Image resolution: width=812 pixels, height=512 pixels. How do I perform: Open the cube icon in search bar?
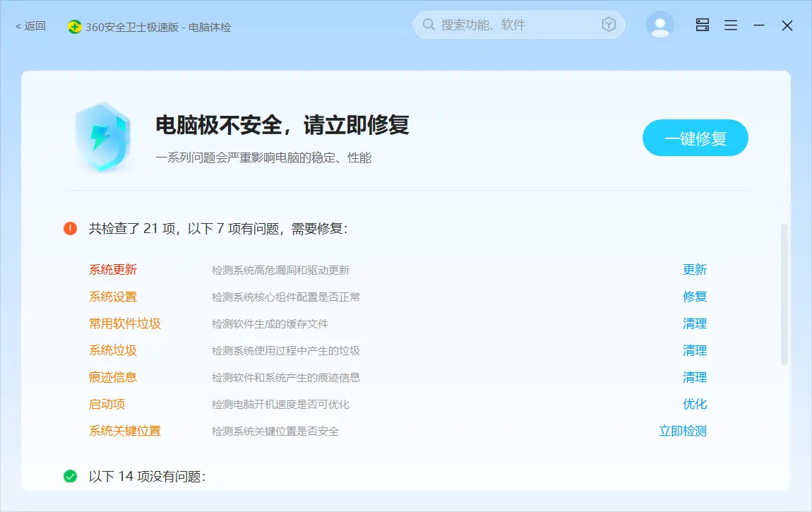point(609,24)
